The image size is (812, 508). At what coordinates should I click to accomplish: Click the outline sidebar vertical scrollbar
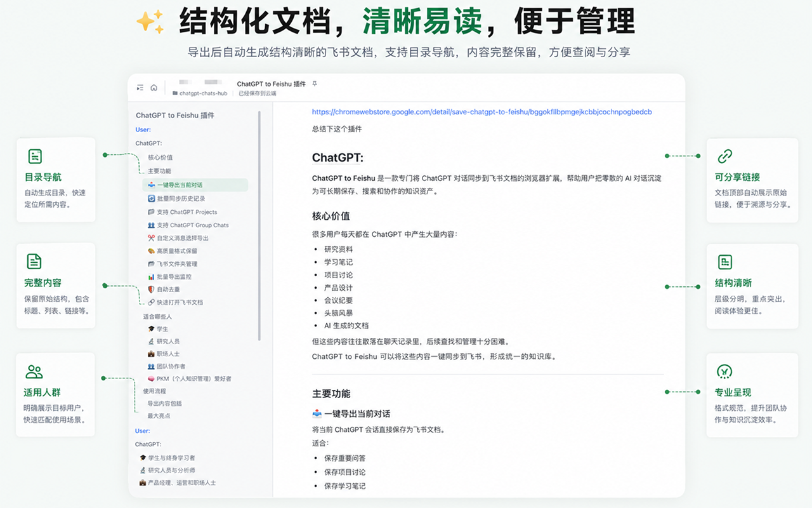click(259, 225)
